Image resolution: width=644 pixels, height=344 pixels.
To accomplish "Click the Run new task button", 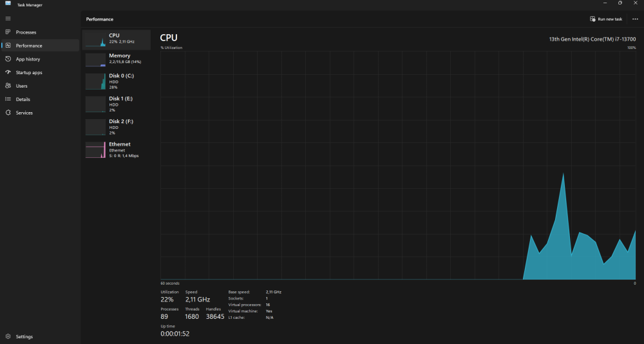I will 606,19.
